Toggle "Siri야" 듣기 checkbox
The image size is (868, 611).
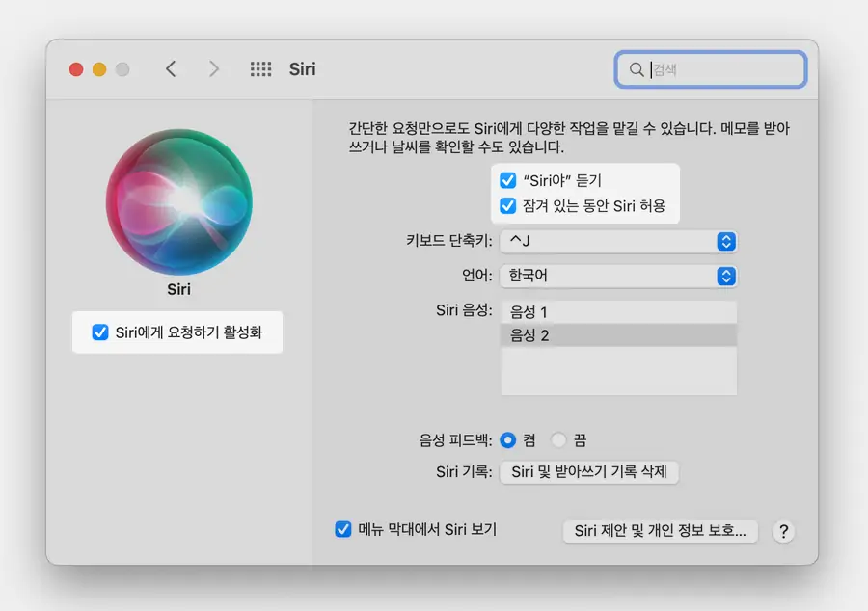(507, 181)
